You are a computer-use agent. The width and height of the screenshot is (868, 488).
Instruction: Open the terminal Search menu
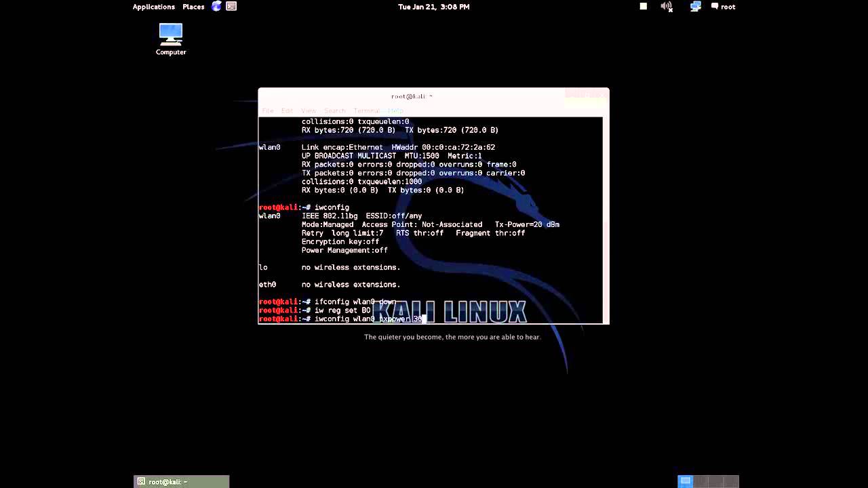(x=334, y=110)
